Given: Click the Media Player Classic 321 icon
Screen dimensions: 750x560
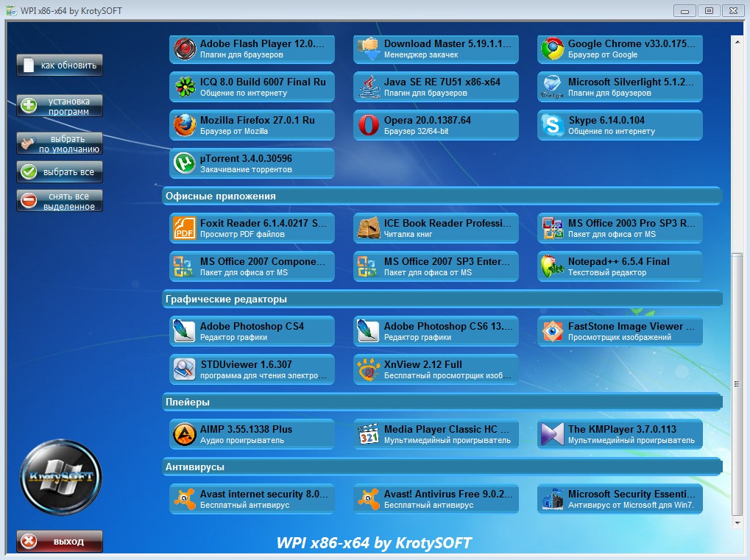Looking at the screenshot, I should [x=369, y=434].
